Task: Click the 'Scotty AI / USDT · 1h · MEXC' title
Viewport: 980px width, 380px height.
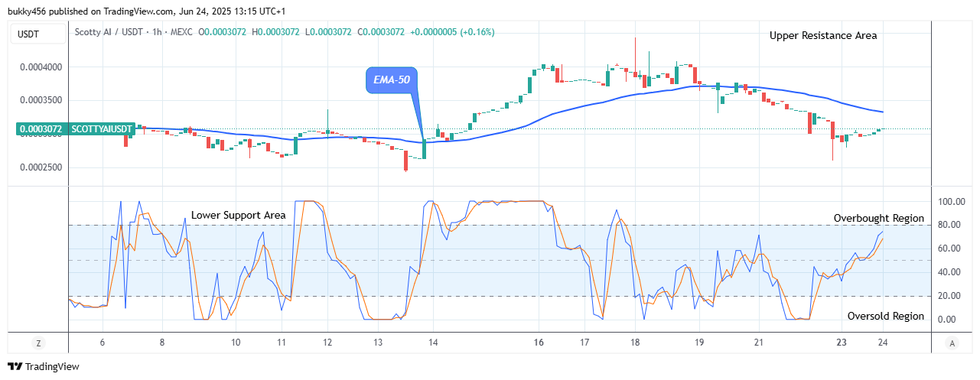Action: tap(134, 32)
